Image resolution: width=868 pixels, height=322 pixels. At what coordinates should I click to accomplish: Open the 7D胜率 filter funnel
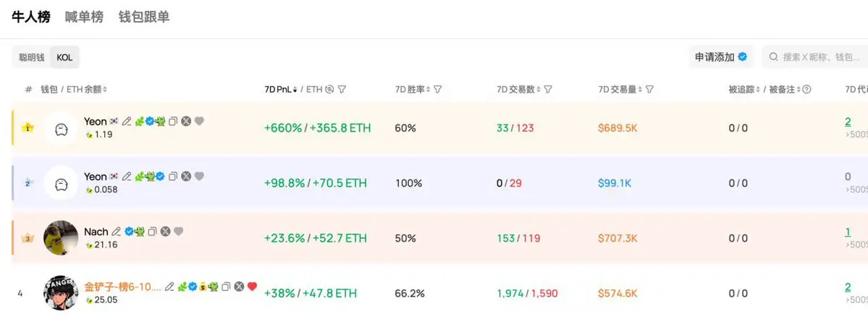(437, 89)
